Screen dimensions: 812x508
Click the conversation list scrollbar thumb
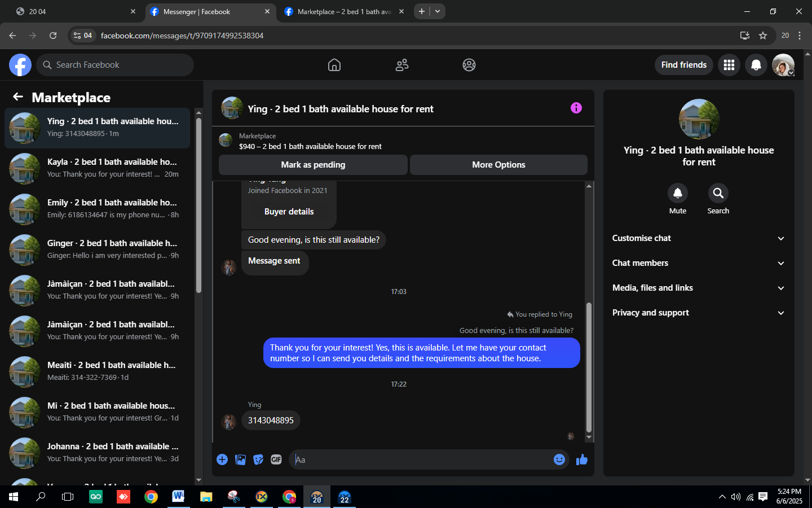click(198, 204)
